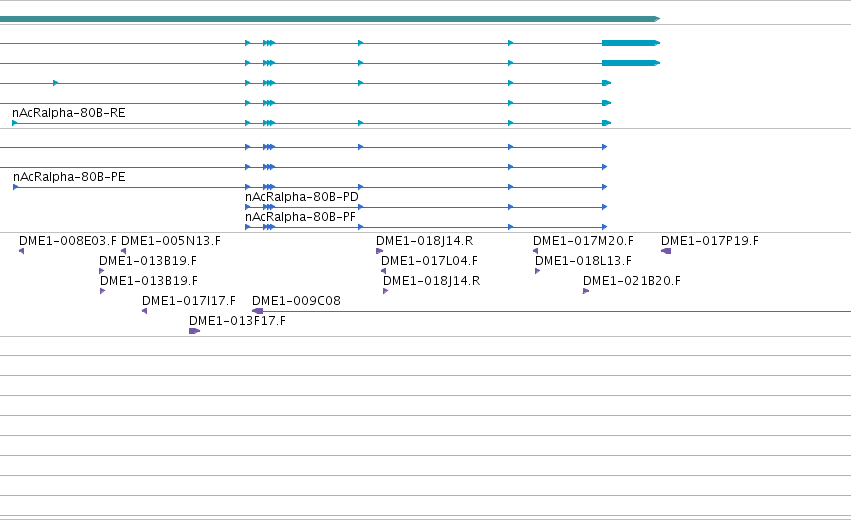The image size is (851, 520).
Task: Click the DME1-017P19.F EST label
Action: pos(710,241)
